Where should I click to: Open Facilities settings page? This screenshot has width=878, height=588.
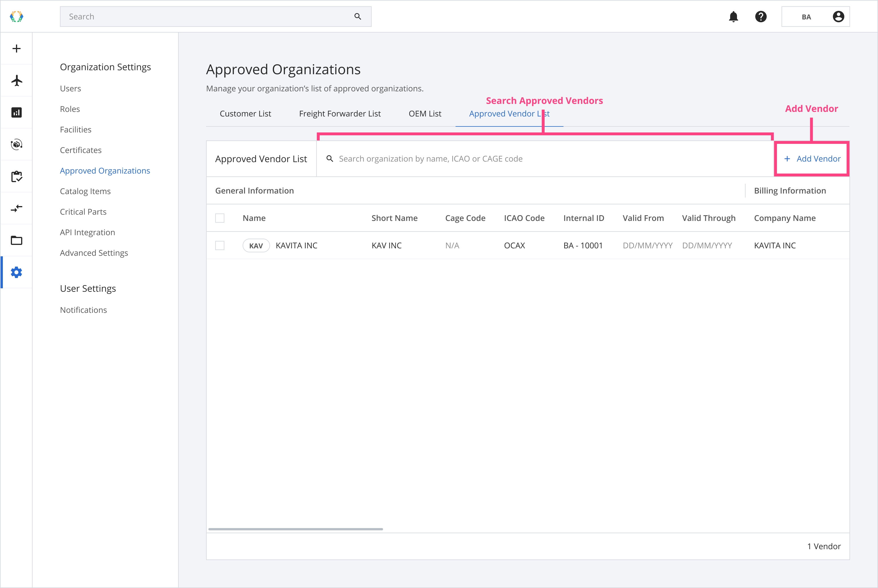click(76, 130)
